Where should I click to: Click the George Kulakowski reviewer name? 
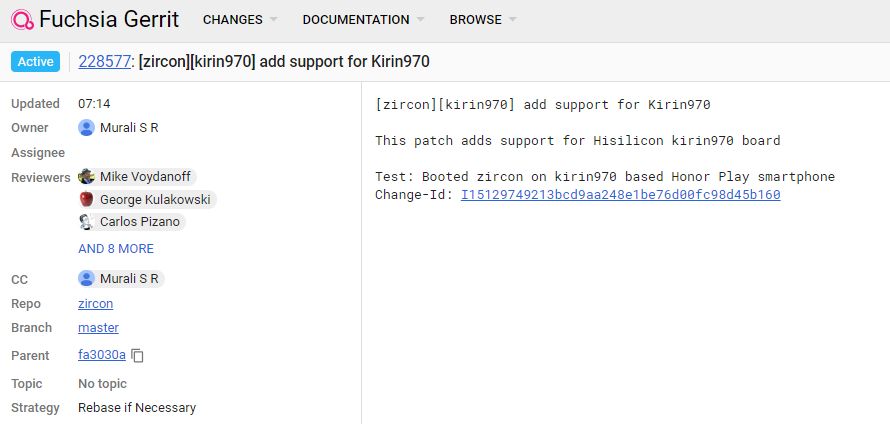tap(154, 200)
